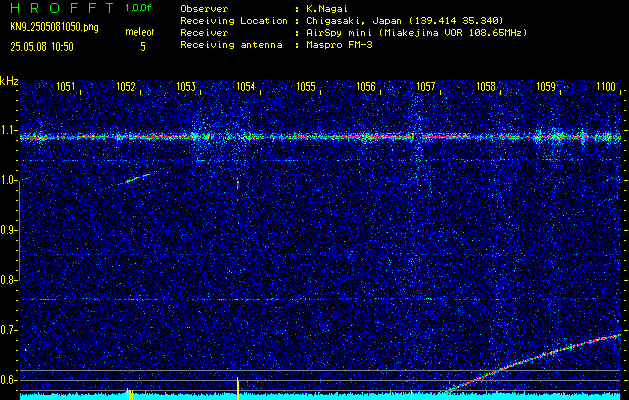Click the 1055 time axis label
This screenshot has height=400, width=629.
[x=306, y=86]
